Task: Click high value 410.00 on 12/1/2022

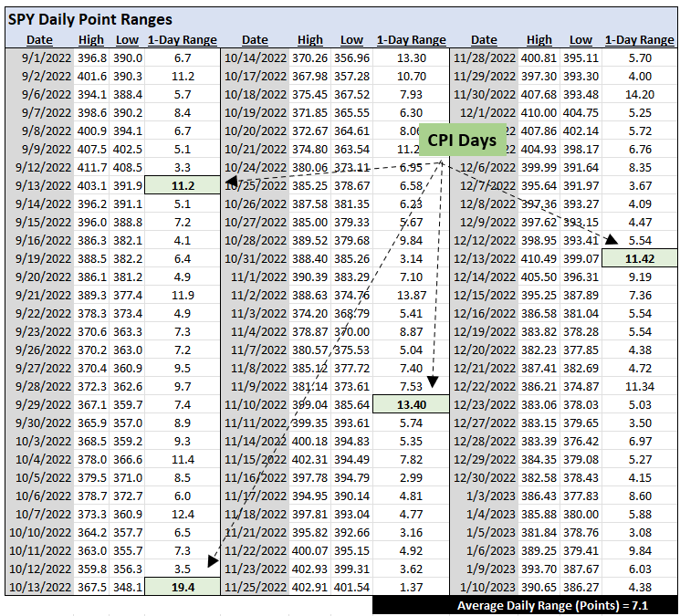Action: pyautogui.click(x=539, y=113)
